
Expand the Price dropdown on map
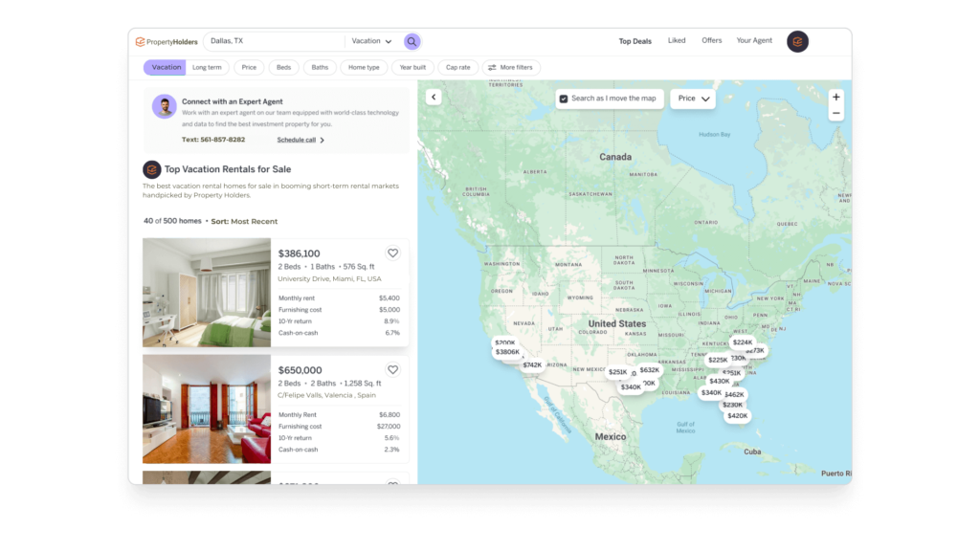(693, 99)
